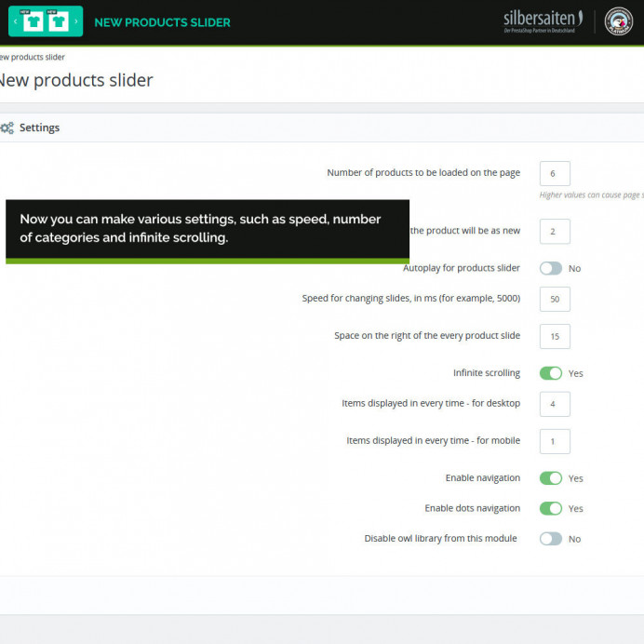The width and height of the screenshot is (644, 644).
Task: Click the silbersaiten logo in the header
Action: [543, 21]
